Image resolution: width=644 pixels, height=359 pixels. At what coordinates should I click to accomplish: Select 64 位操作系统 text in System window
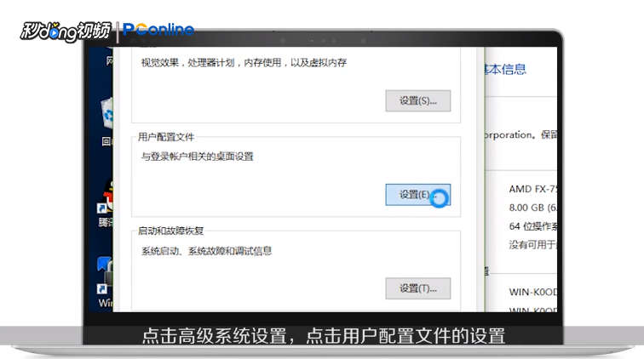[532, 226]
